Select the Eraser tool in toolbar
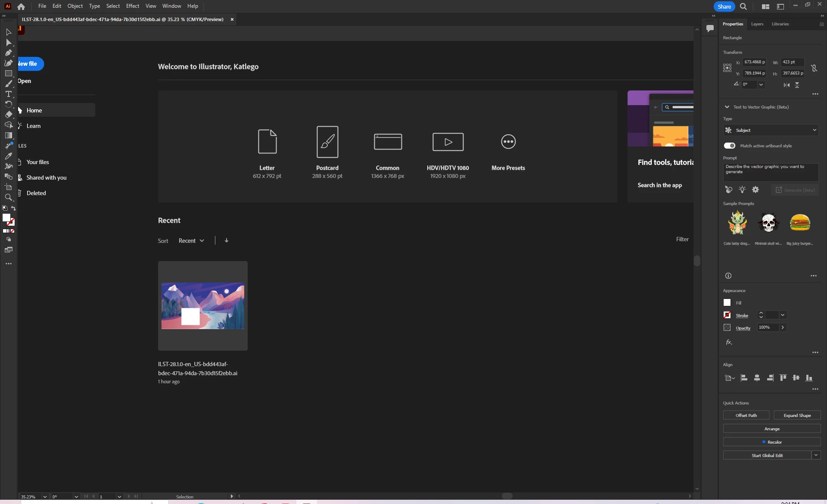 8,115
